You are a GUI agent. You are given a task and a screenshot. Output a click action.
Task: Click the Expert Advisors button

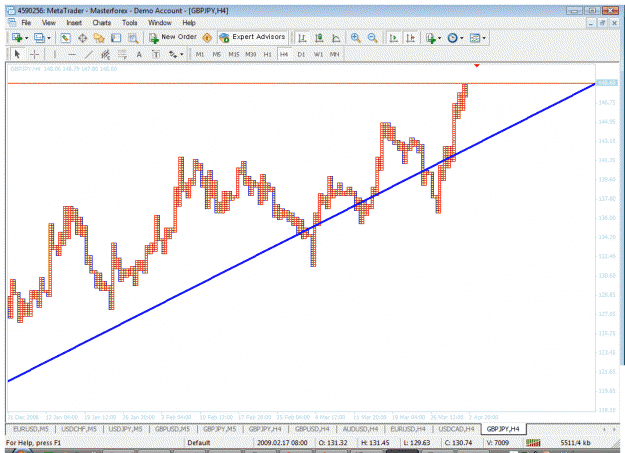253,37
